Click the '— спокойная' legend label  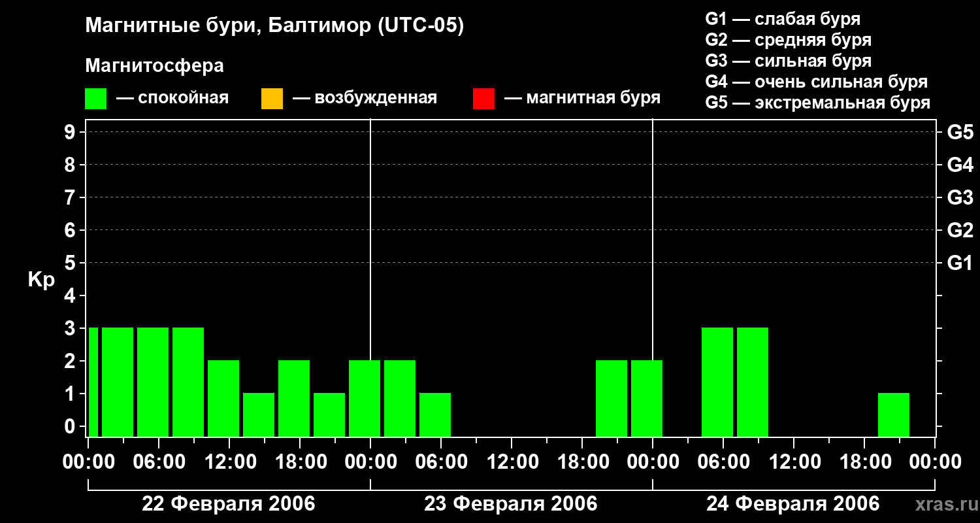point(172,98)
